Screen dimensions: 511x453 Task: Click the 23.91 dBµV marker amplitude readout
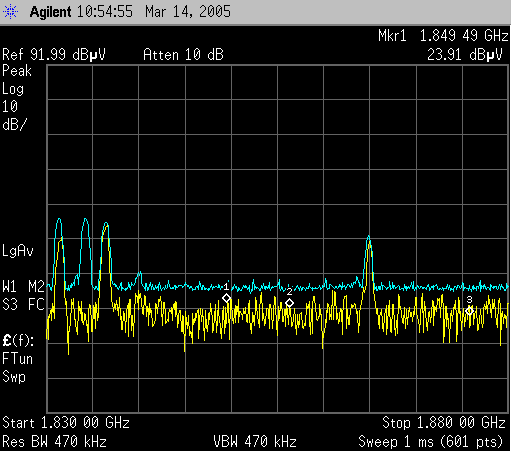point(465,54)
